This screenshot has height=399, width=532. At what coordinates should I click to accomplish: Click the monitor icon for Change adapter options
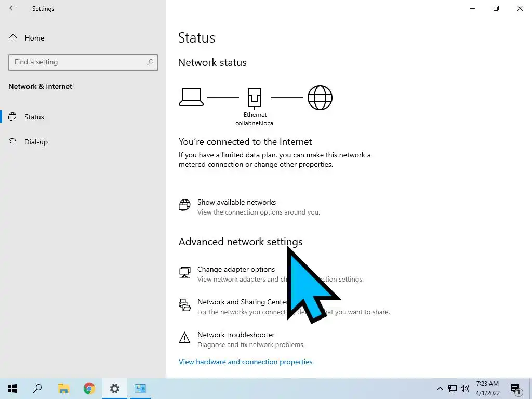tap(184, 272)
